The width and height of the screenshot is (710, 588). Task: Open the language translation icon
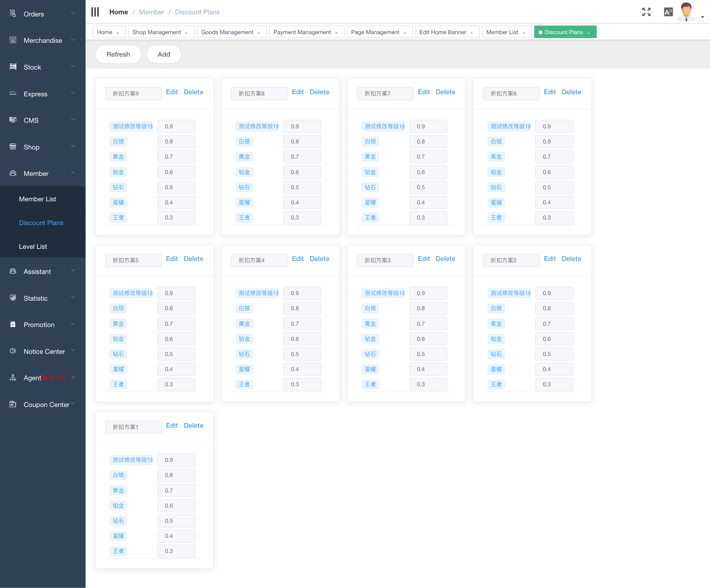coord(668,12)
